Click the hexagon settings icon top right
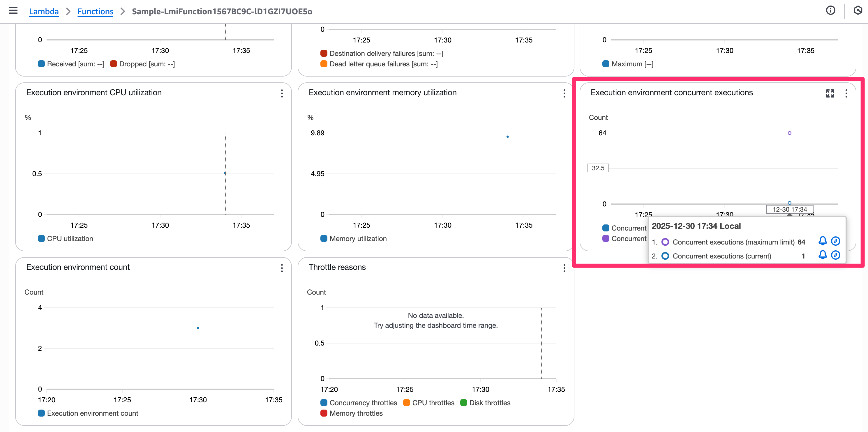Image resolution: width=868 pixels, height=432 pixels. 858,10
